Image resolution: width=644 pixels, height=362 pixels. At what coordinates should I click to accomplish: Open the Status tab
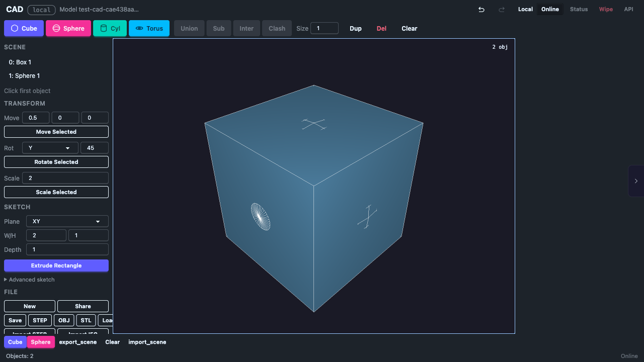pyautogui.click(x=579, y=9)
